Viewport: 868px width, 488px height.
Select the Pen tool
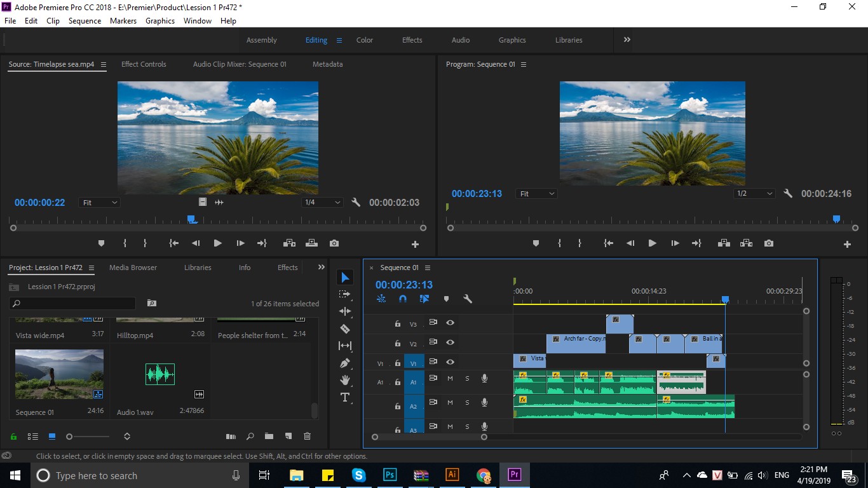pos(345,363)
